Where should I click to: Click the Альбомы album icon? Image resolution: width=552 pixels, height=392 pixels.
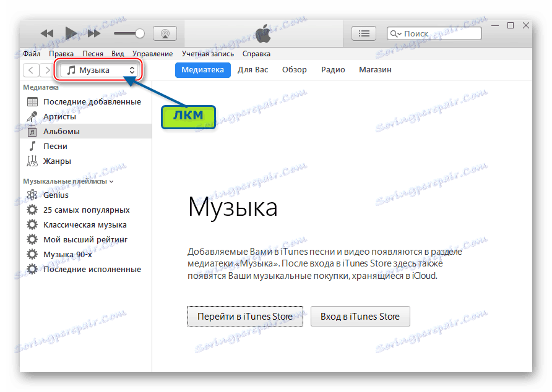click(x=32, y=131)
